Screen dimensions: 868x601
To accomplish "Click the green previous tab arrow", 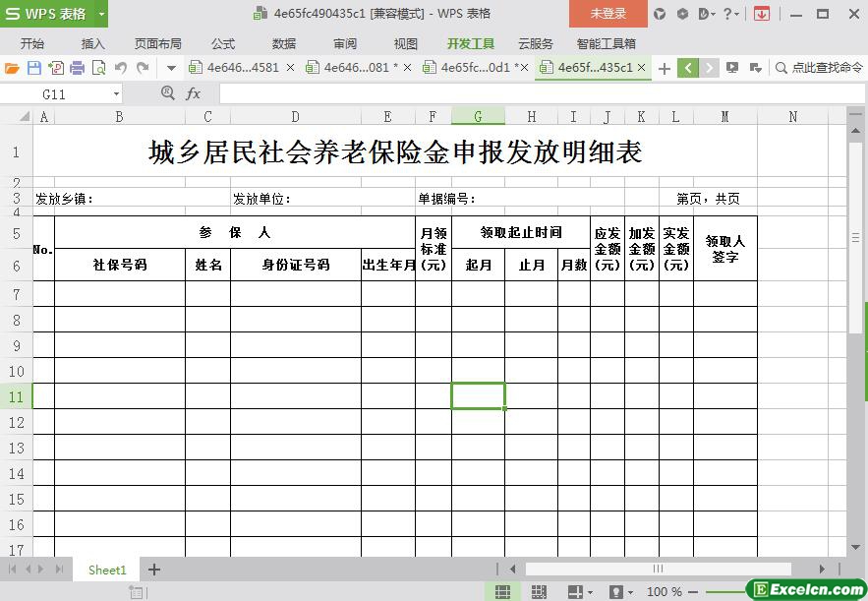I will coord(688,68).
